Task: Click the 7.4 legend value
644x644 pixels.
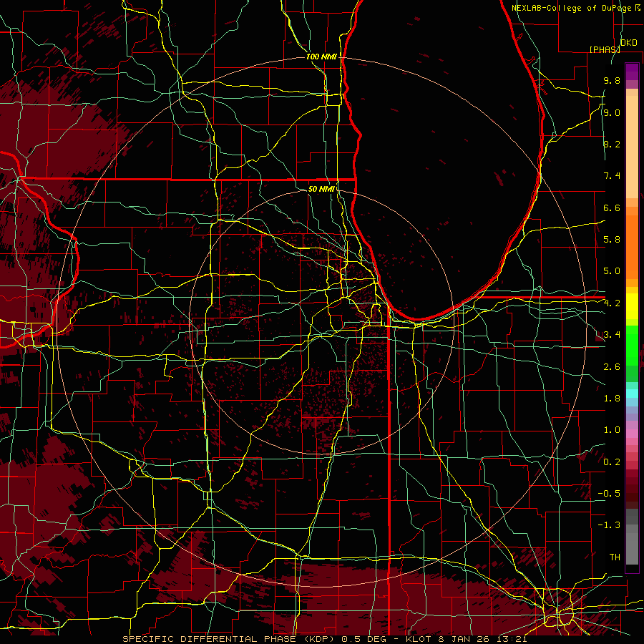Action: coord(612,176)
